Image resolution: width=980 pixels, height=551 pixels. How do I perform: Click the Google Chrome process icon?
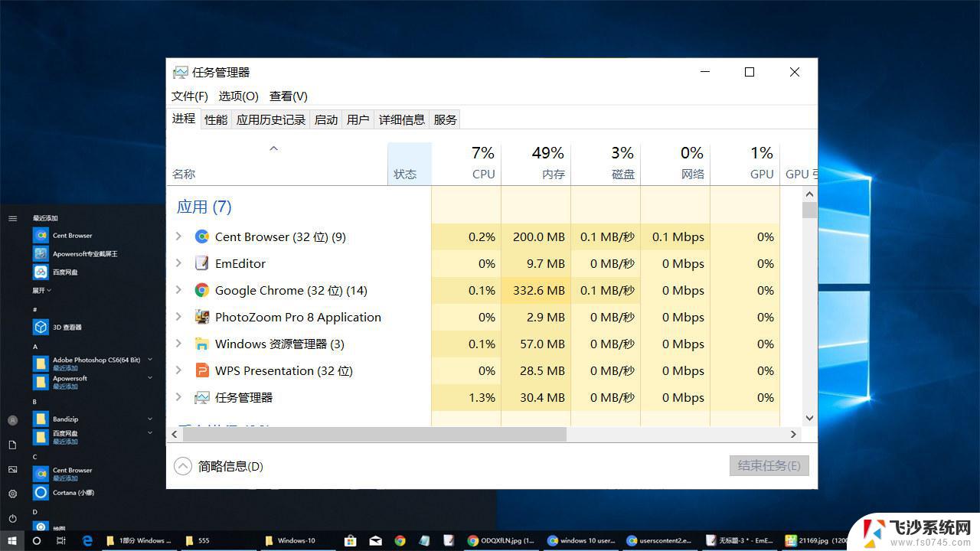coord(202,290)
